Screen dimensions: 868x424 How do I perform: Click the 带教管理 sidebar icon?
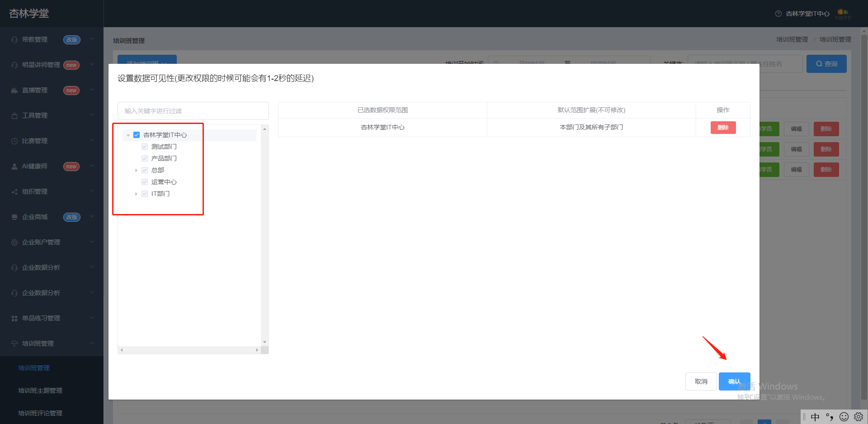pos(14,40)
